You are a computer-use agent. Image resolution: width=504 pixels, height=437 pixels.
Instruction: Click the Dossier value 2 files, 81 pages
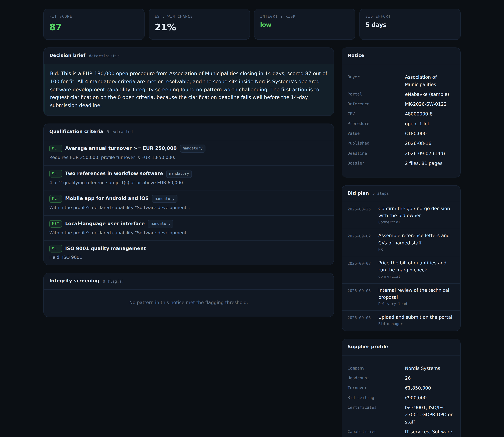pyautogui.click(x=424, y=163)
